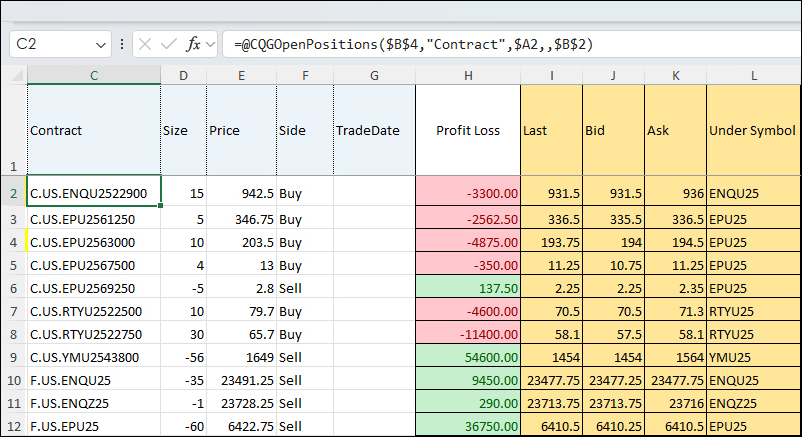Click the Profit Loss header cell
Viewport: 802px width, 437px height.
pyautogui.click(x=467, y=131)
